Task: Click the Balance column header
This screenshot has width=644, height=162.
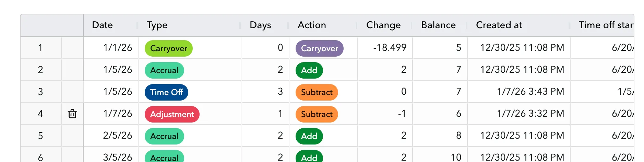Action: [440, 25]
